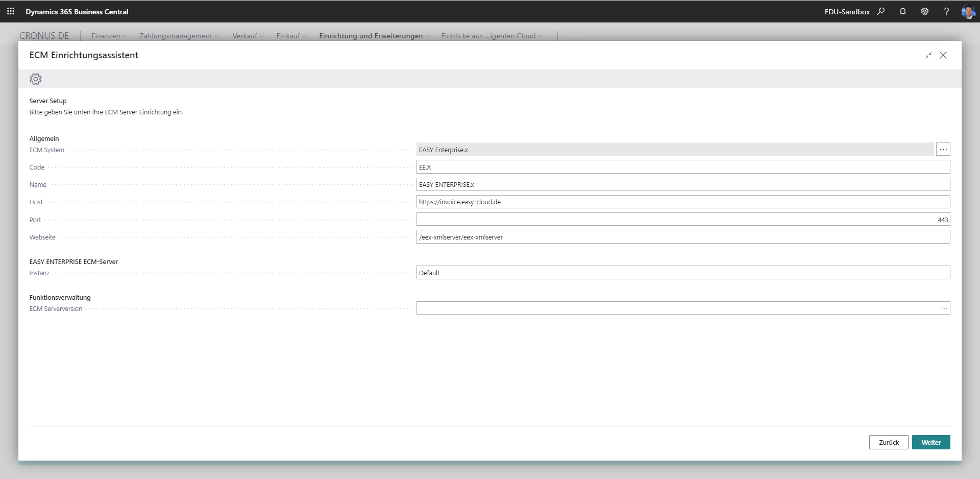
Task: Click the CRONUS DE company name
Action: coord(44,36)
